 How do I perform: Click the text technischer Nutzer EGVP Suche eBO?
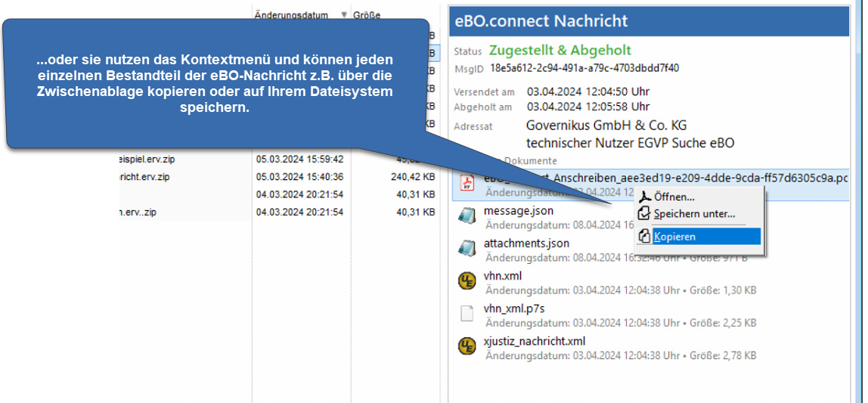630,143
